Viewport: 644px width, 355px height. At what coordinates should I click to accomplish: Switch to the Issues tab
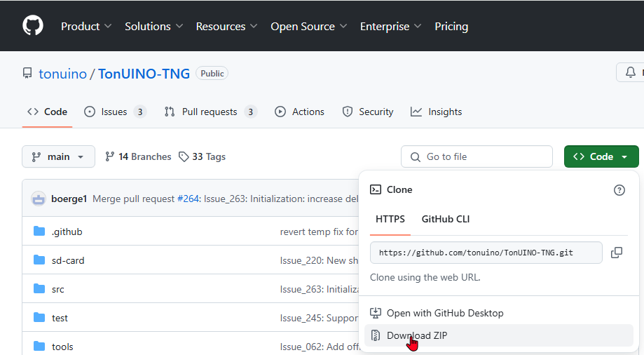[115, 112]
